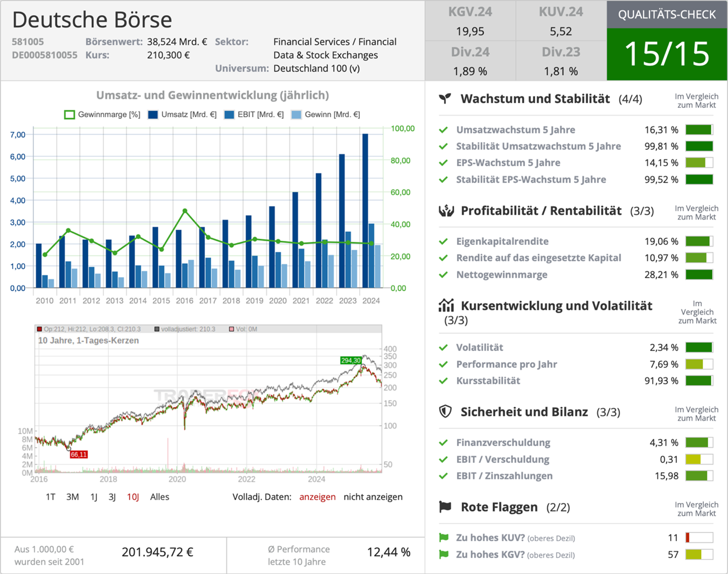Open the Universum selection Deutschland 100
The image size is (728, 574).
(x=315, y=68)
